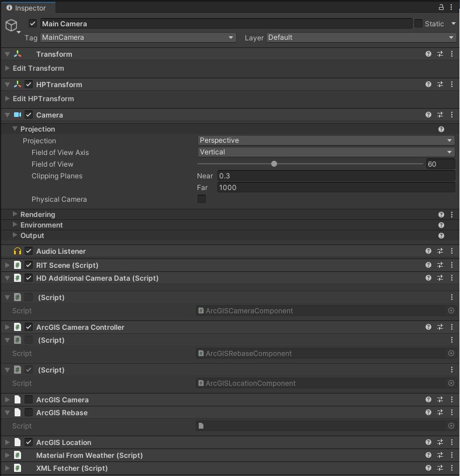Open Transform component help icon
The width and height of the screenshot is (460, 476).
(x=428, y=54)
